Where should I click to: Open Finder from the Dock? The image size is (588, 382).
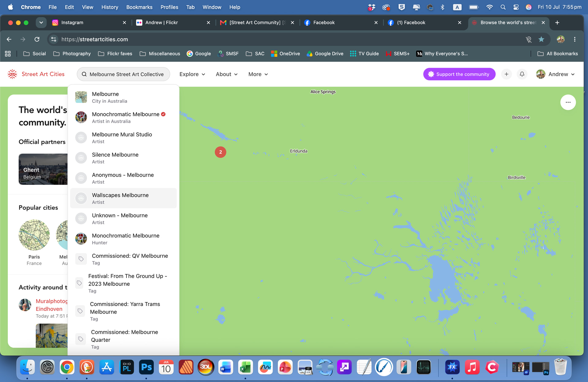coord(27,367)
